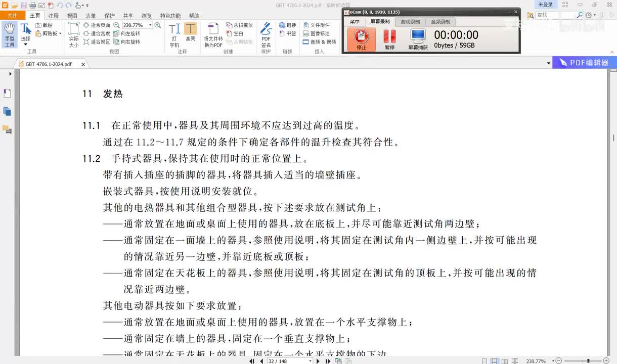
Task: Expand the left navigation panel arrow
Action: (x=10, y=74)
